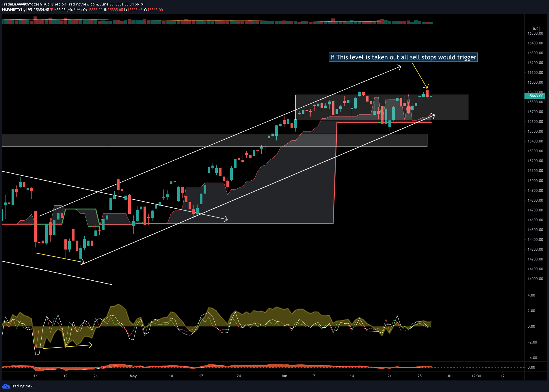Click the published on TradingView.com date text
The width and height of the screenshot is (549, 392).
(94, 4)
